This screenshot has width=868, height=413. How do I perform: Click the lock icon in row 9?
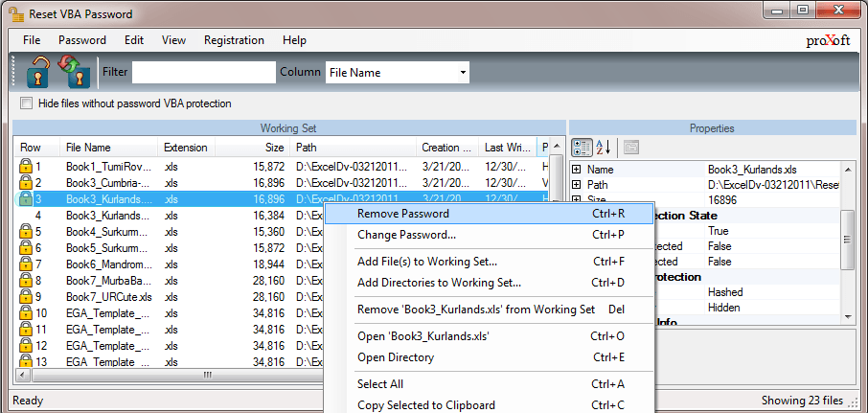pyautogui.click(x=26, y=297)
